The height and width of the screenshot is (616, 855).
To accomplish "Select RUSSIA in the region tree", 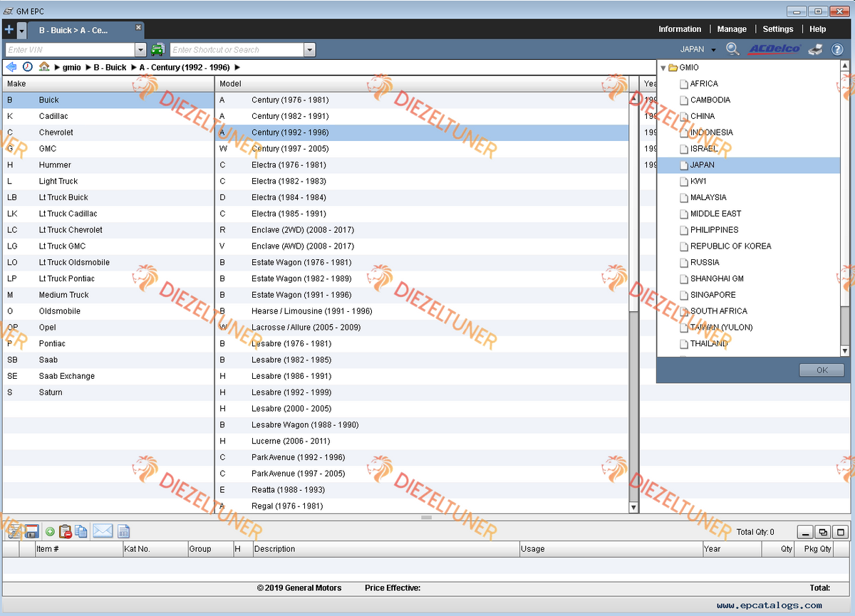I will click(x=705, y=263).
